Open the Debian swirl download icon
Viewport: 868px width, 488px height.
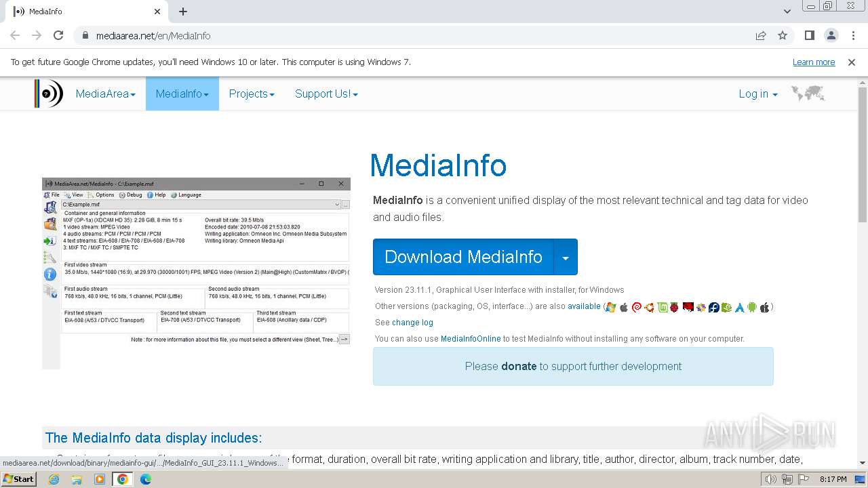click(x=637, y=307)
